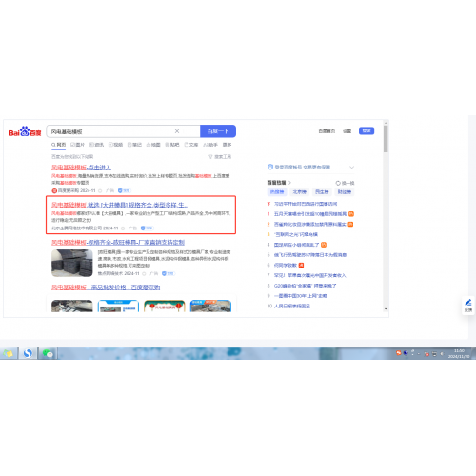476x476 pixels.
Task: Open hot search item number 7
Action: (x=309, y=275)
